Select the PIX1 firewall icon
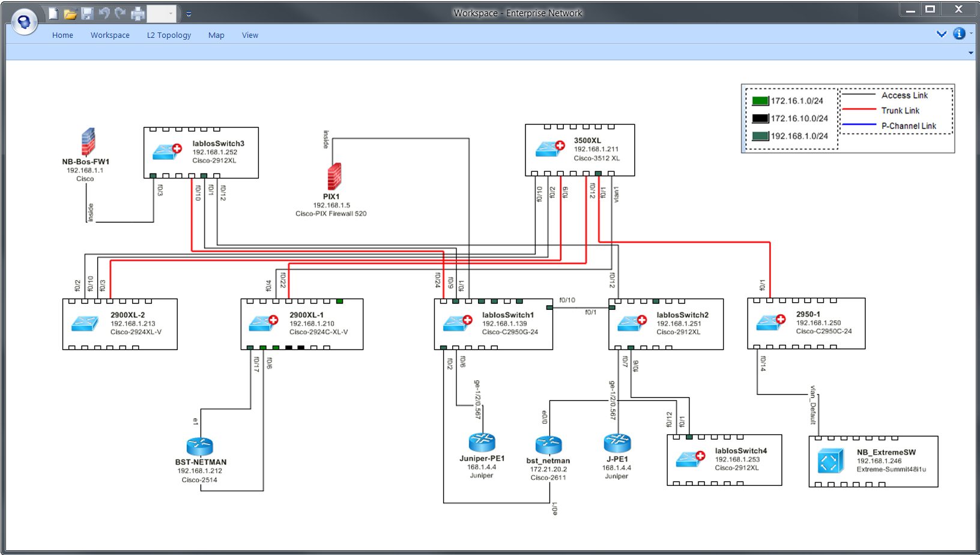This screenshot has width=980, height=555. 334,177
